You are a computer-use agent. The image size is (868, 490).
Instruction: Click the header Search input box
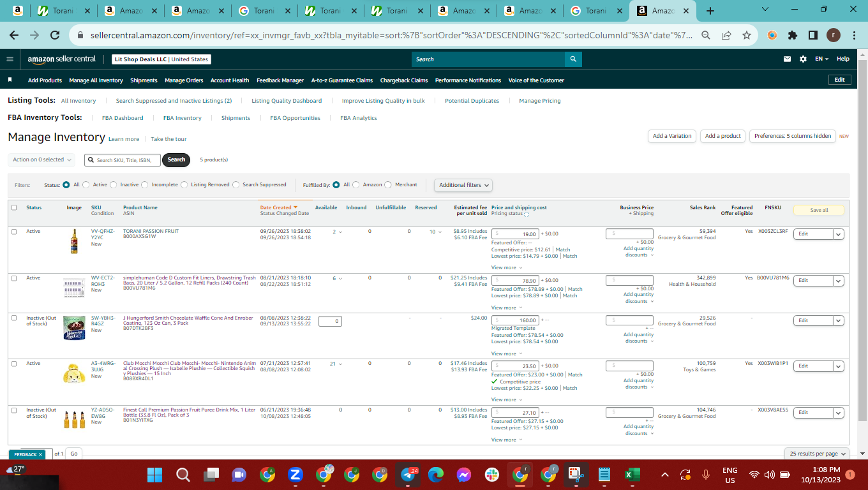tap(488, 59)
